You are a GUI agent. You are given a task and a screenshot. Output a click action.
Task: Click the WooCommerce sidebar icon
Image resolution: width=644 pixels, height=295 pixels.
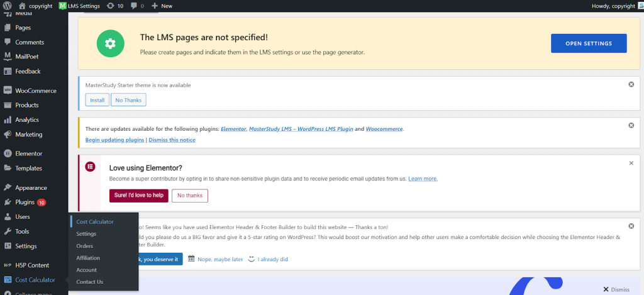8,91
